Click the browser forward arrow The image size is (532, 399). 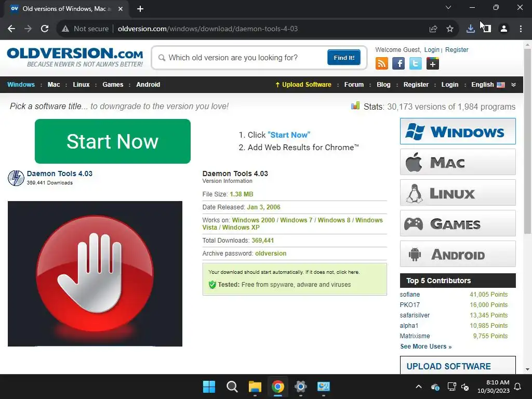pos(28,29)
